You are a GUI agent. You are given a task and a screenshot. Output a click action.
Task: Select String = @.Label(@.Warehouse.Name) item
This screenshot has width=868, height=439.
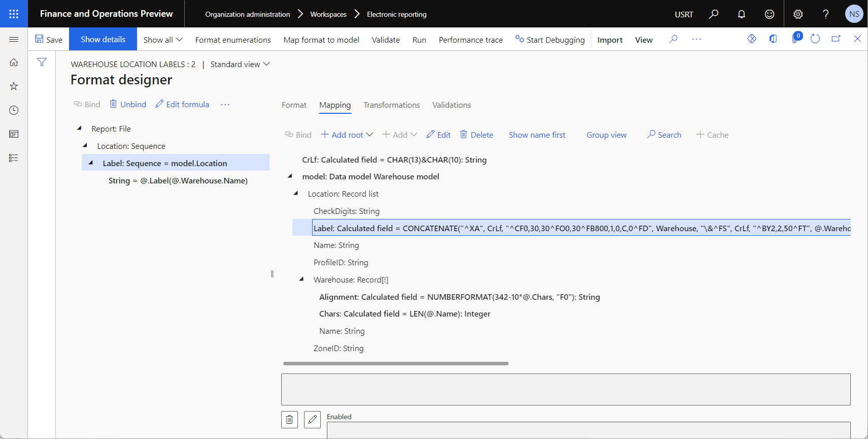pos(178,180)
